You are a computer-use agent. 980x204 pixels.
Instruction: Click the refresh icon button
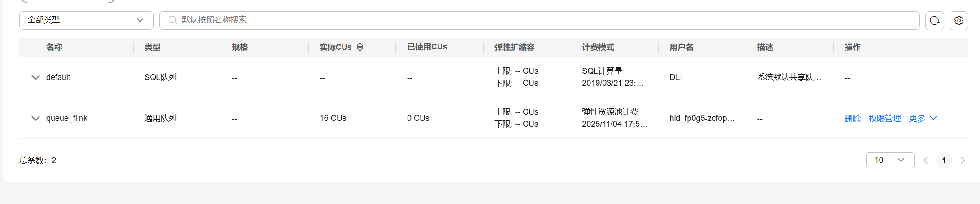[934, 21]
